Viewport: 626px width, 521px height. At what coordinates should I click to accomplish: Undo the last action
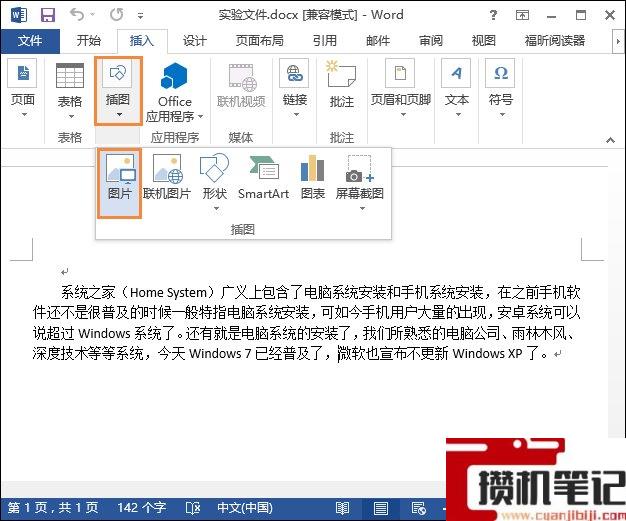coord(77,15)
